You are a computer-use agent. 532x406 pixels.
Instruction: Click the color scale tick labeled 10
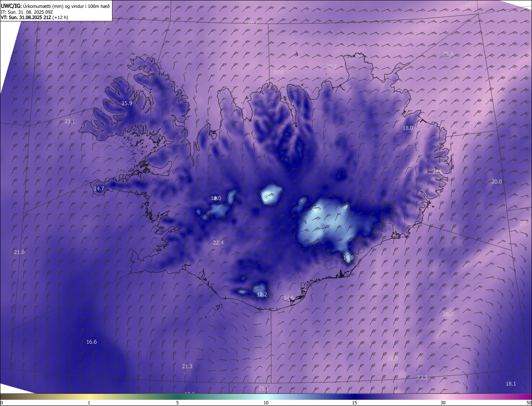tap(266, 403)
